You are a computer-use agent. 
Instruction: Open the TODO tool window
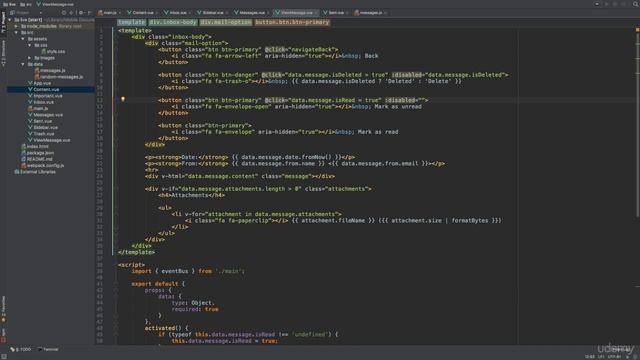pos(20,349)
